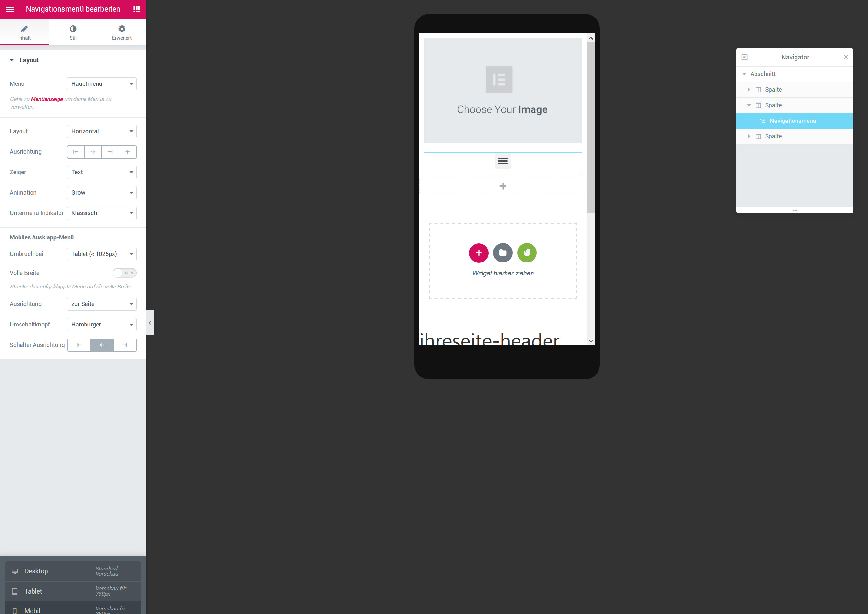
Task: Click the Inhalt (Content) tab icon
Action: (x=24, y=30)
